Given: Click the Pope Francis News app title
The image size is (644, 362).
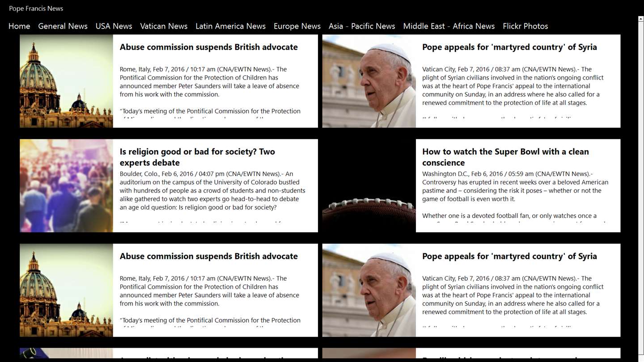Looking at the screenshot, I should tap(36, 8).
